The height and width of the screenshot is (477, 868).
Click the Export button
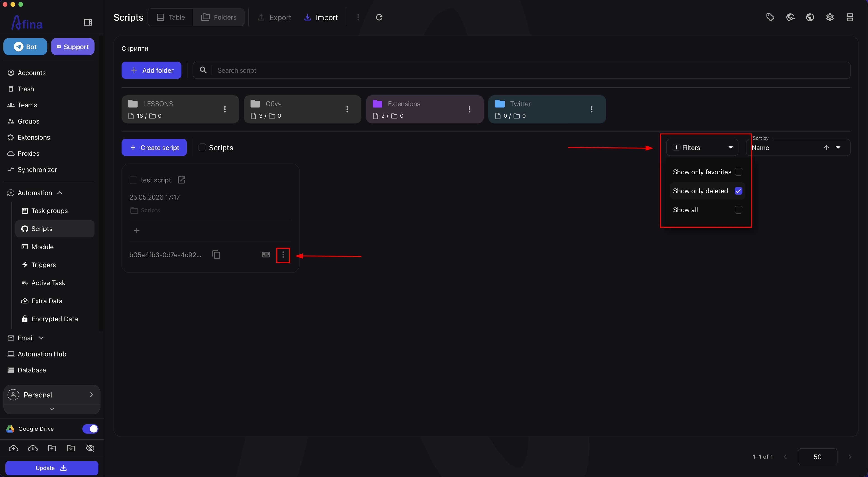click(x=274, y=17)
